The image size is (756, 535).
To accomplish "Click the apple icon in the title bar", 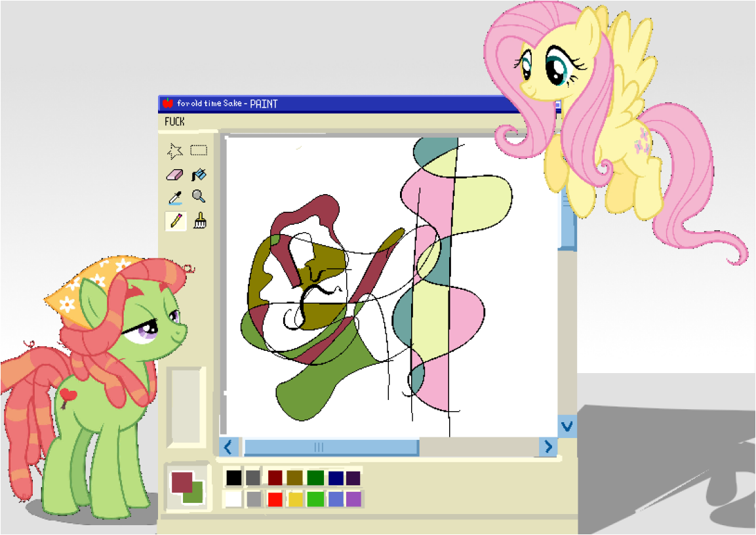I will pos(169,102).
